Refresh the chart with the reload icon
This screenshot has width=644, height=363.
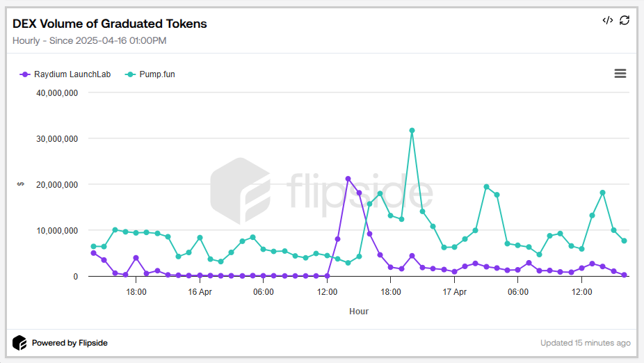pyautogui.click(x=625, y=20)
